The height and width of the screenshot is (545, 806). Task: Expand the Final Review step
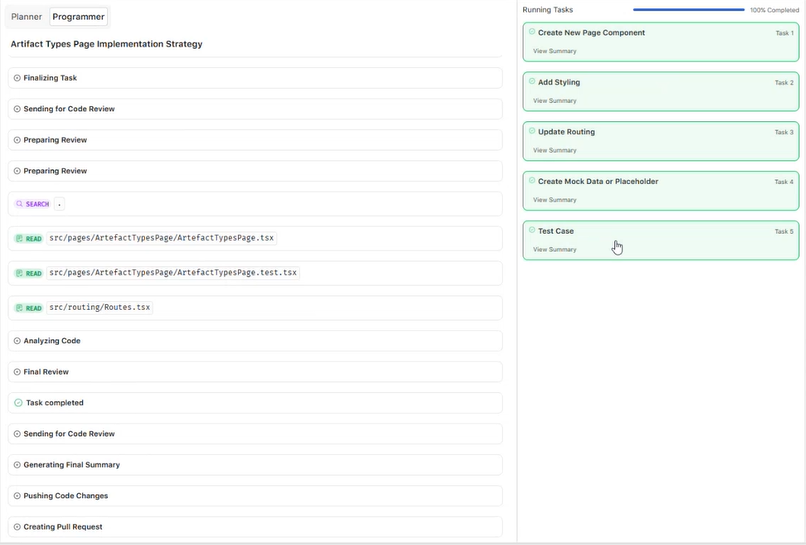click(255, 372)
